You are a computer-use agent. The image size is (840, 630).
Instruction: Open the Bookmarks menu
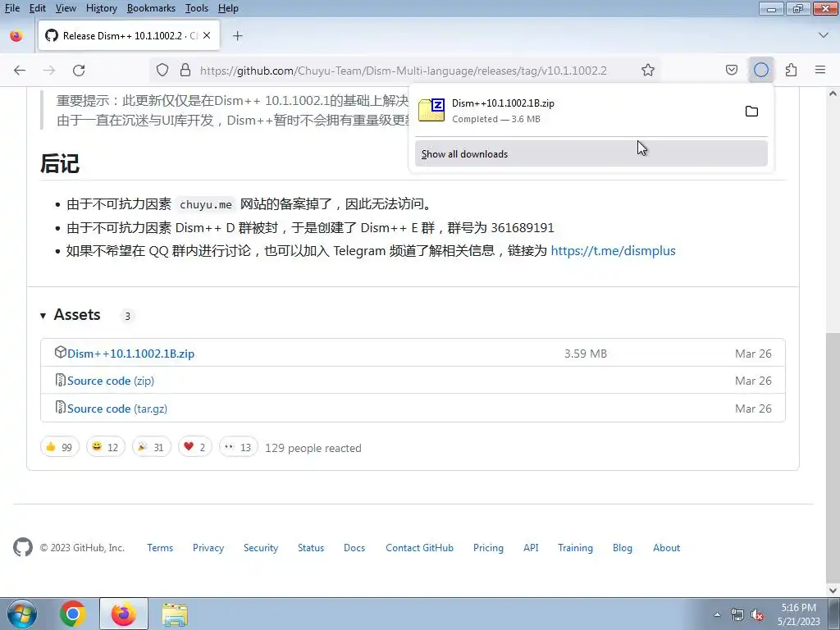[x=151, y=8]
